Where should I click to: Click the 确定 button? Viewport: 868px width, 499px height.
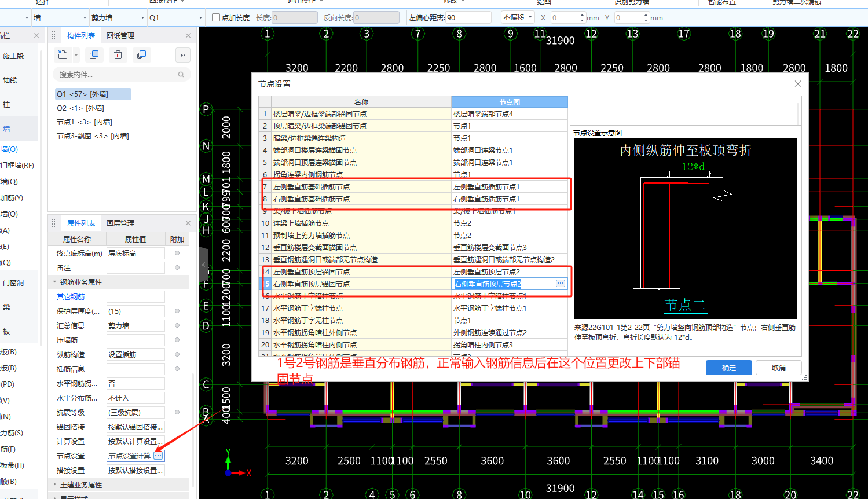tap(729, 368)
